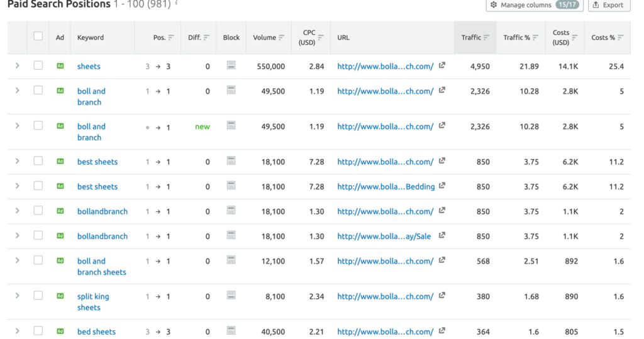Sort by Traffic column icon
644x339 pixels.
point(486,37)
